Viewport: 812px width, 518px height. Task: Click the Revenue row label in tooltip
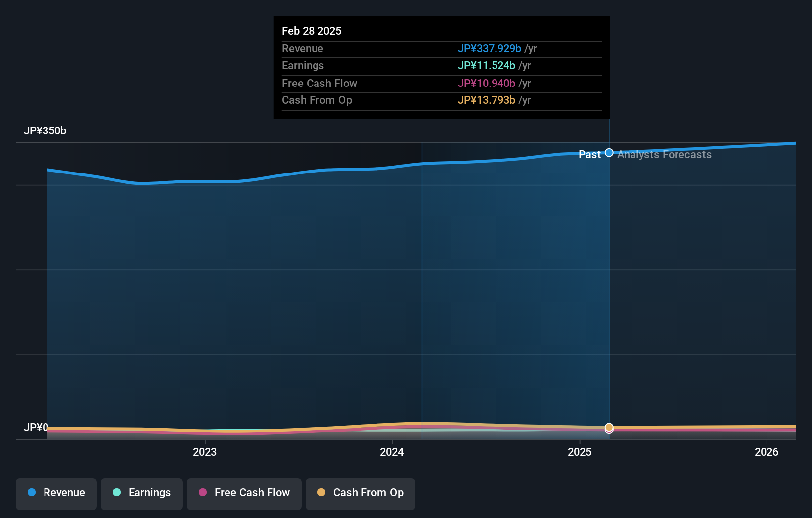point(303,49)
